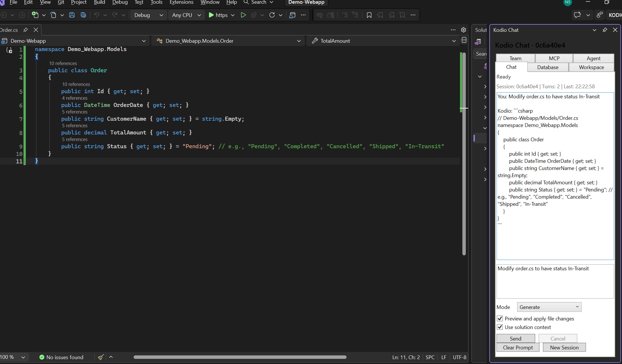Toggle bookmark icon in toolbar
The width and height of the screenshot is (622, 364).
[369, 15]
